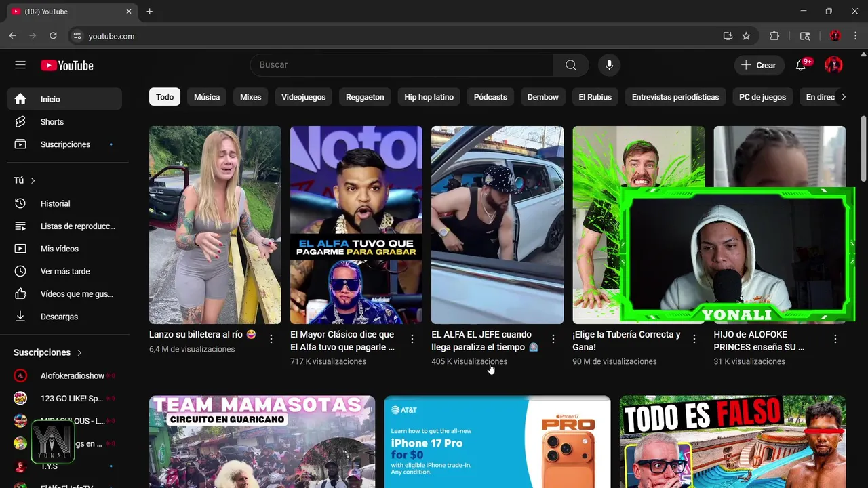Select the El Rubius filter chip
Image resolution: width=868 pixels, height=488 pixels.
pos(595,97)
